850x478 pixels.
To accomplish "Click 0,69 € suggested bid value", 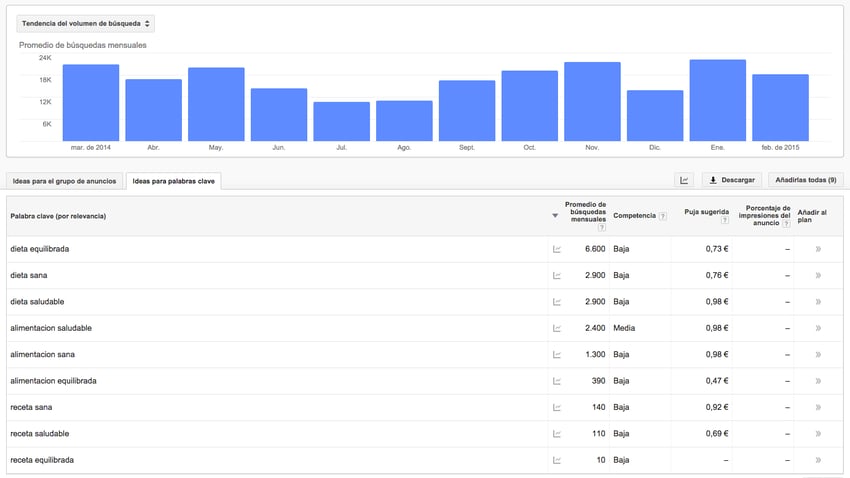I will point(717,434).
